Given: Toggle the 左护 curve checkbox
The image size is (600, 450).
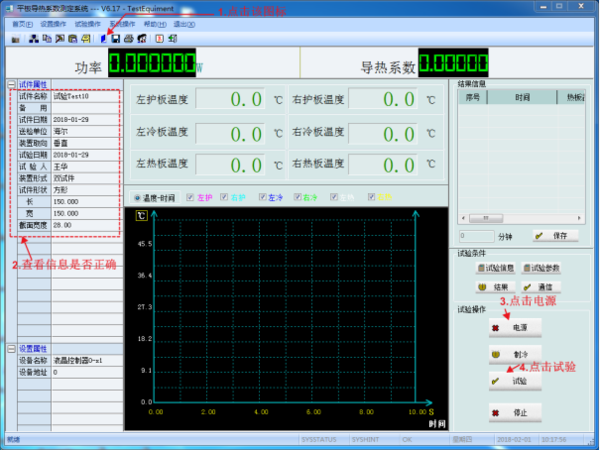Looking at the screenshot, I should tap(190, 197).
